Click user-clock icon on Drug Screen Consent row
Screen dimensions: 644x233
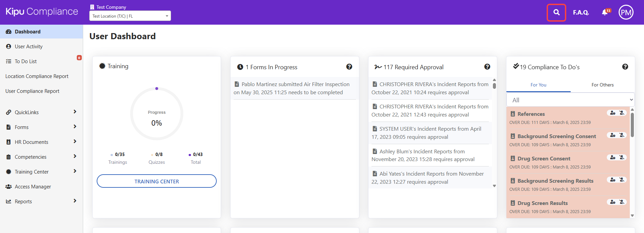click(613, 157)
